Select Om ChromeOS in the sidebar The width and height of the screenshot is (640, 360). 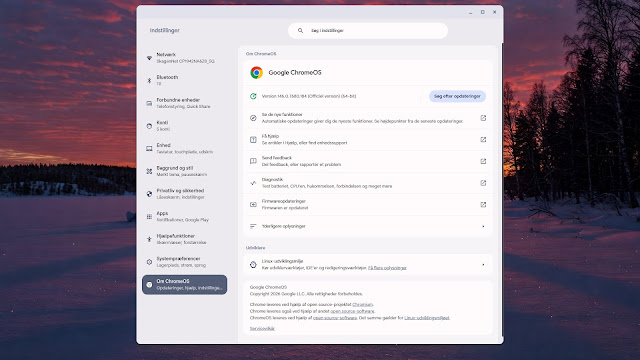[184, 284]
